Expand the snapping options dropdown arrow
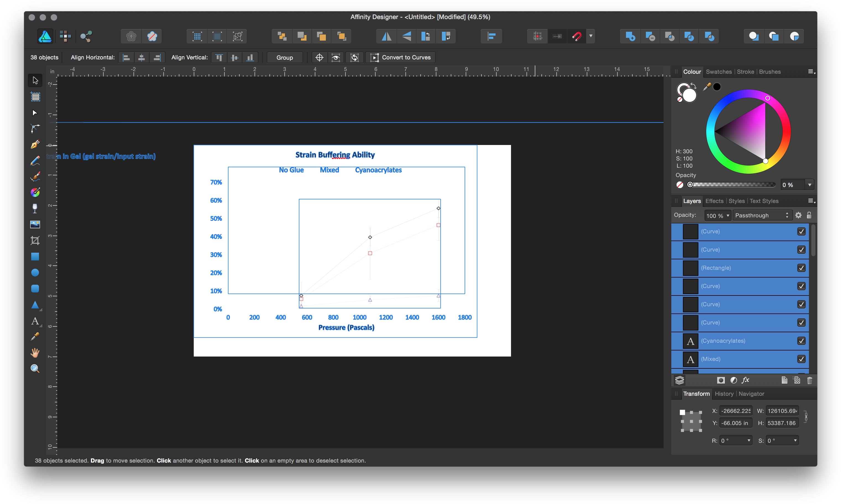Viewport: 841px width, 504px height. pyautogui.click(x=591, y=36)
